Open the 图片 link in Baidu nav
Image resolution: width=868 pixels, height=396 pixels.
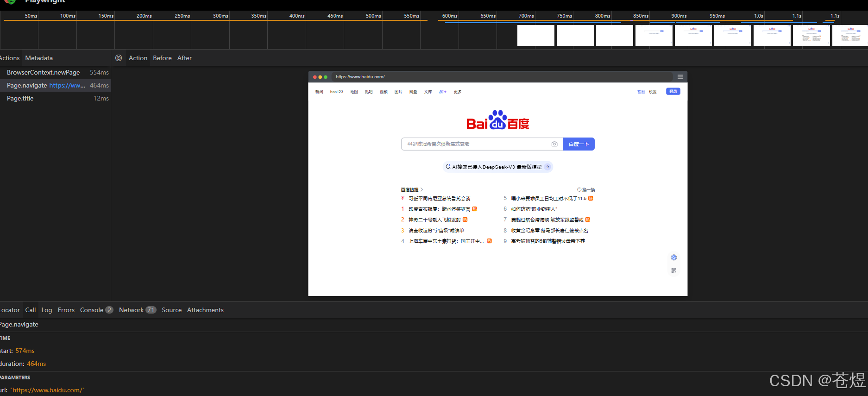[398, 92]
